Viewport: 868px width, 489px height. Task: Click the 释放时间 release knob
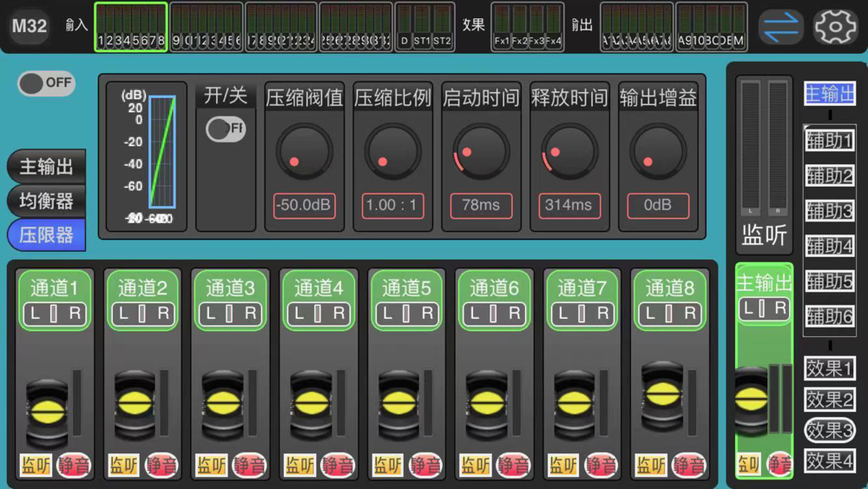[x=569, y=152]
